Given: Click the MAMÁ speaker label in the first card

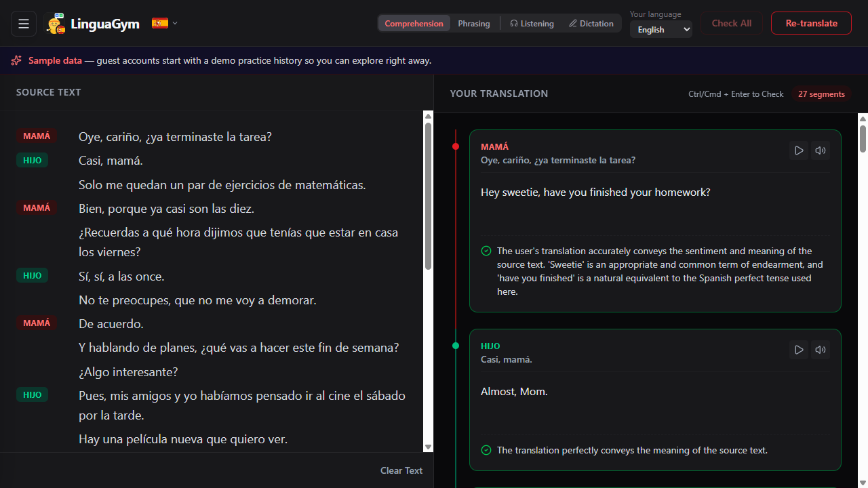Looking at the screenshot, I should tap(494, 147).
